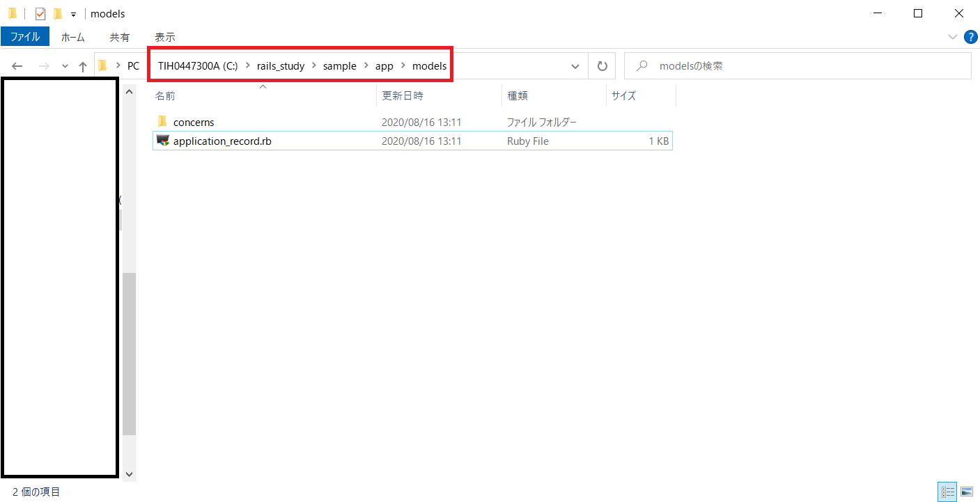
Task: Click the search magnifier icon
Action: point(643,66)
